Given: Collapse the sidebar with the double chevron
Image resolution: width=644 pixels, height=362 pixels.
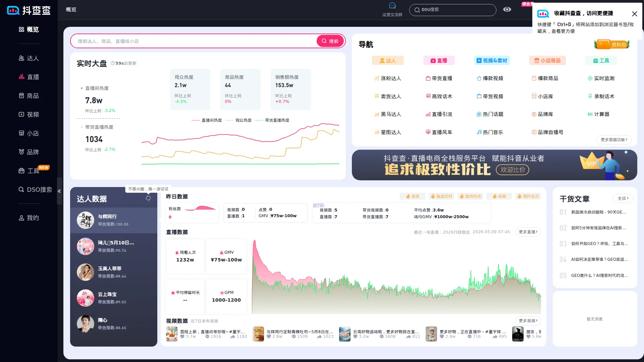Looking at the screenshot, I should pos(59,191).
